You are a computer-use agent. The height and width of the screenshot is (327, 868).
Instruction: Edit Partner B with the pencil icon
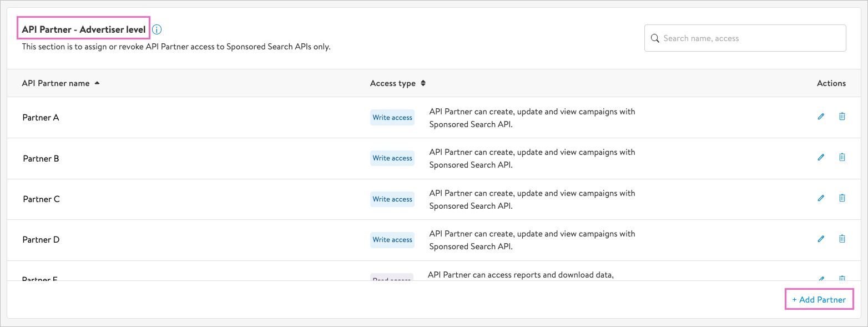pos(821,157)
